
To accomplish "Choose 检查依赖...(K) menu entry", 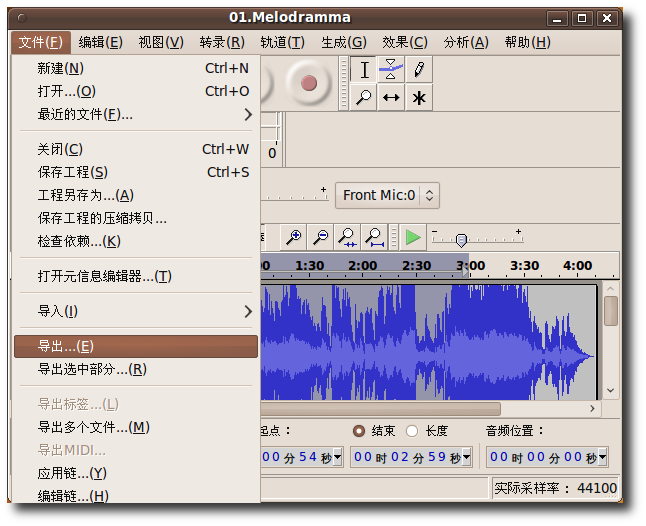I will (136, 241).
